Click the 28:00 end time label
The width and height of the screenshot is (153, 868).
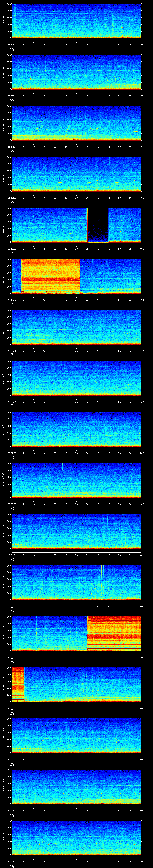coord(141,708)
